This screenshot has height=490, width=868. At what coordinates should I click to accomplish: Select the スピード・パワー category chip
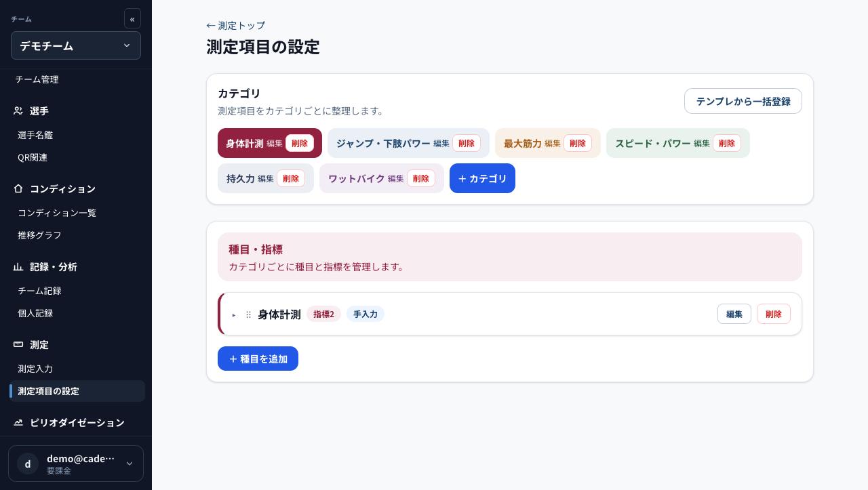[653, 143]
